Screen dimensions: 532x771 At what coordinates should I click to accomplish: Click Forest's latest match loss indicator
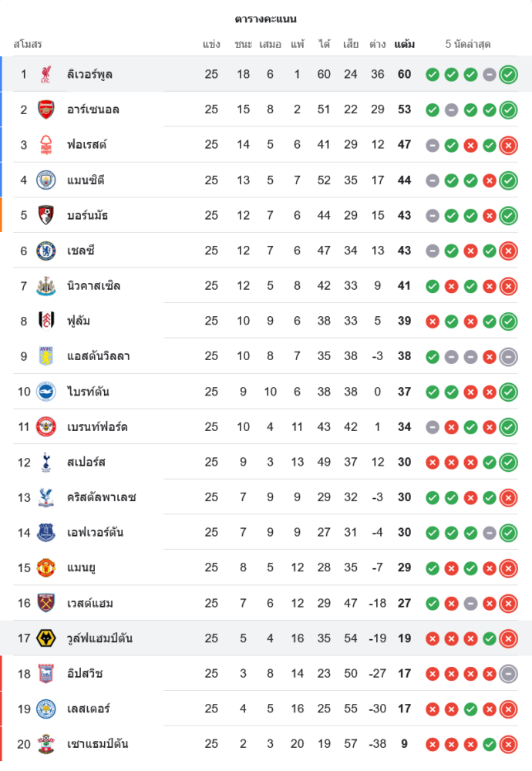tap(508, 145)
